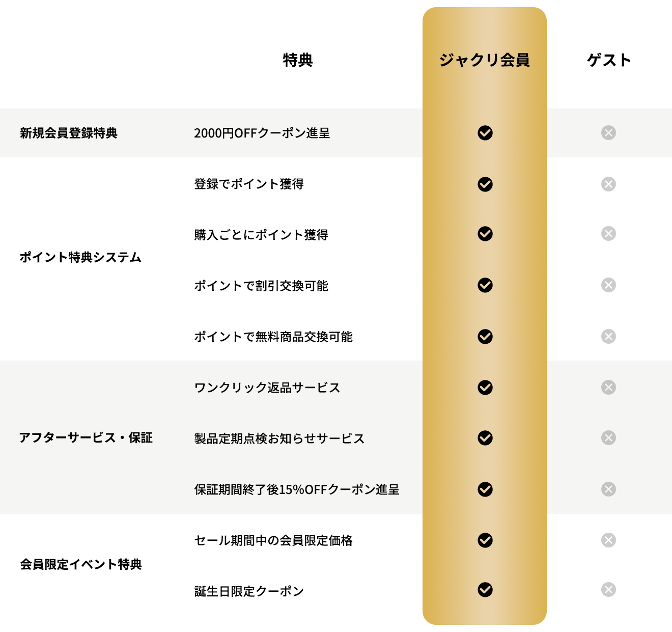The width and height of the screenshot is (672, 632).
Task: Click the guest X icon for 購入ごとにポイント獲得
Action: pos(608,234)
